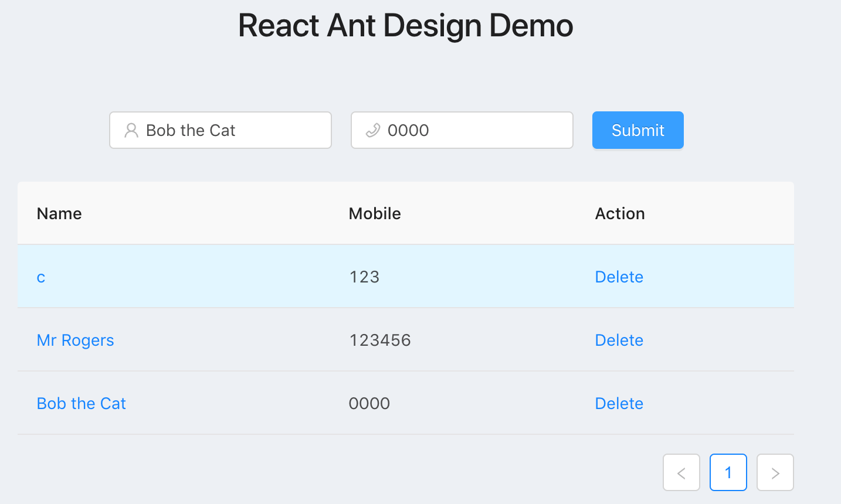Image resolution: width=841 pixels, height=504 pixels.
Task: Select the highlighted row with mobile 123
Action: (x=364, y=277)
